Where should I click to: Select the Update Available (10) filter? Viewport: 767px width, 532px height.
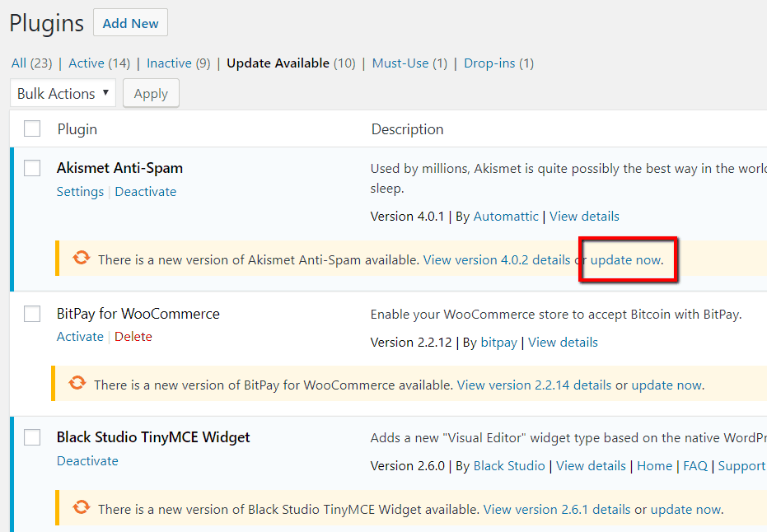point(291,63)
